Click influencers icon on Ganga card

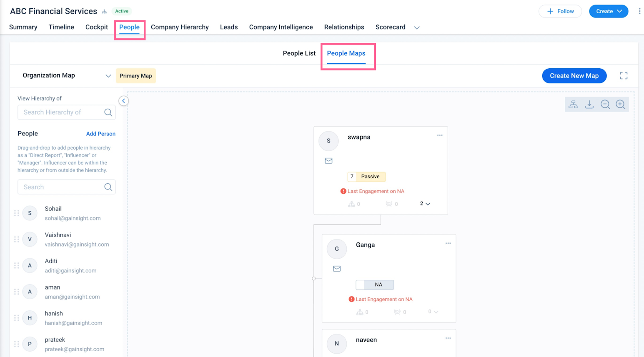[x=397, y=312]
